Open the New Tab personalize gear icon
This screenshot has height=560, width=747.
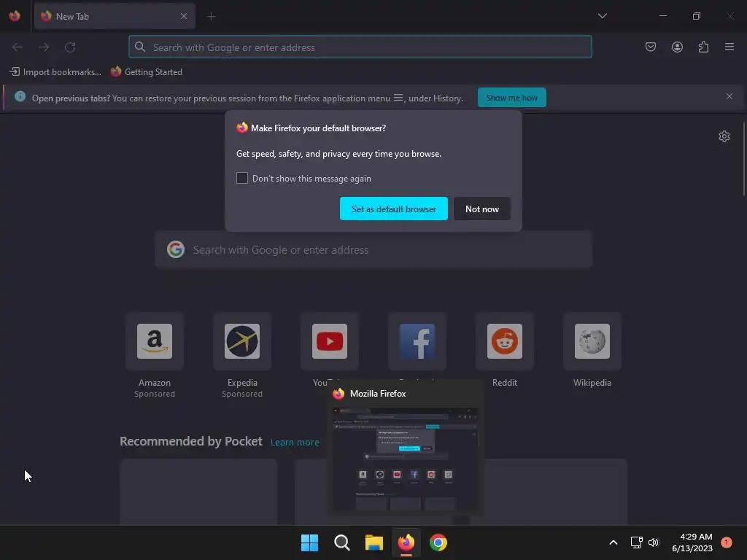(724, 136)
